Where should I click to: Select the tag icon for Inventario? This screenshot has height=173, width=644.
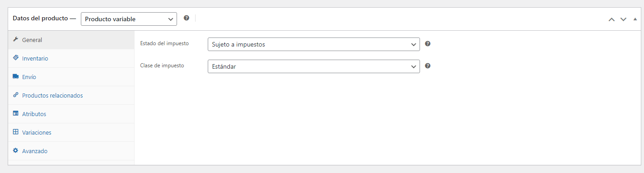click(x=15, y=58)
